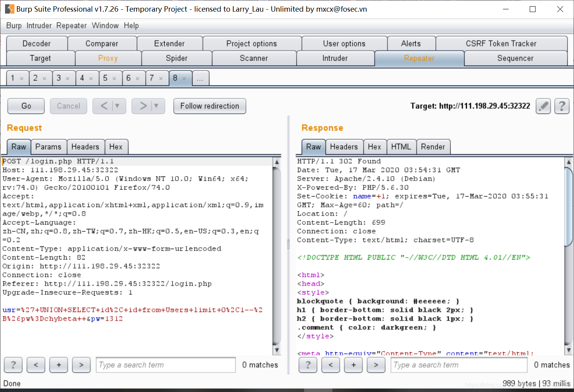Close Repeater tab 6

(x=138, y=78)
